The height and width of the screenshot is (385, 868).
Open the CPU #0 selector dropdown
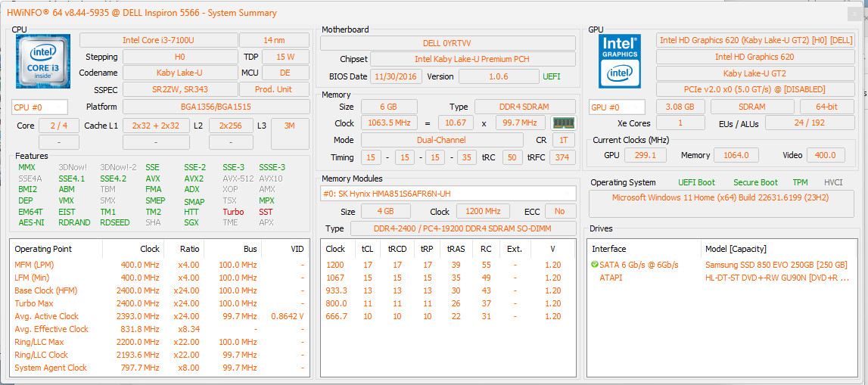(x=40, y=107)
